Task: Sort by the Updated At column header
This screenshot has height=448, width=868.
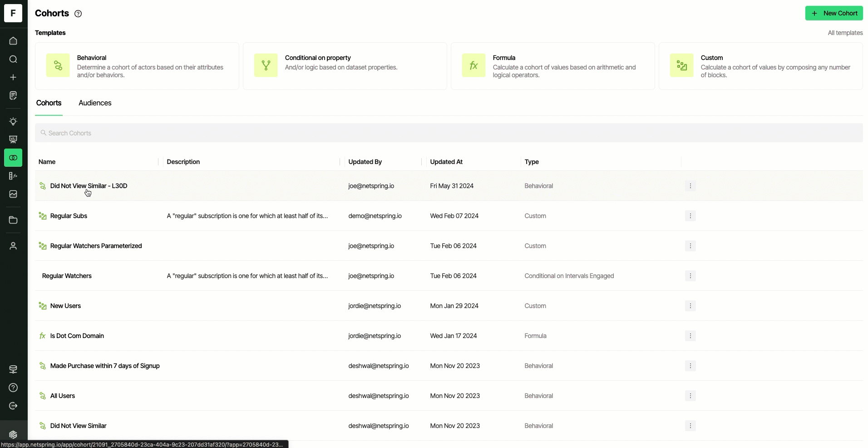Action: [x=446, y=162]
